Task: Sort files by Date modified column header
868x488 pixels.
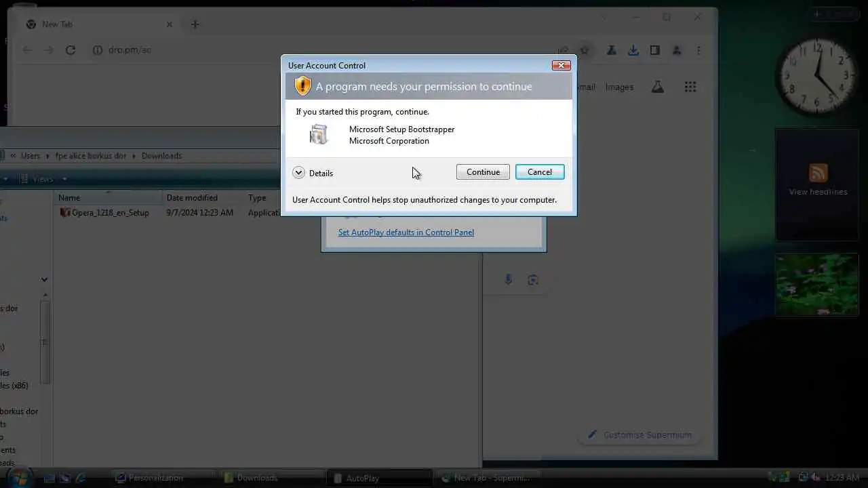Action: 203,198
